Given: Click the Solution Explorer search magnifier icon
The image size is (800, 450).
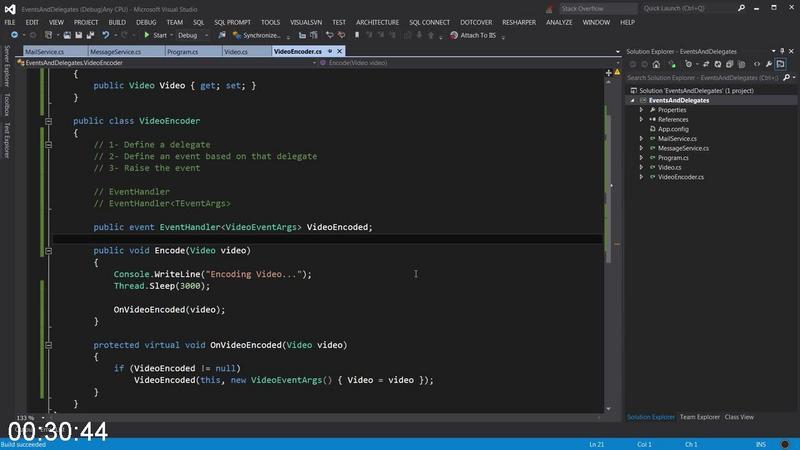Looking at the screenshot, I should point(786,78).
